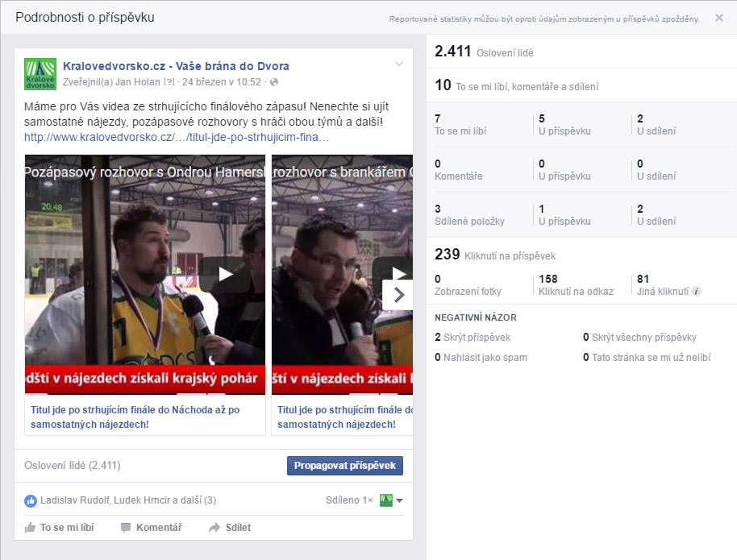Click the Sdílet share button

pos(230,528)
